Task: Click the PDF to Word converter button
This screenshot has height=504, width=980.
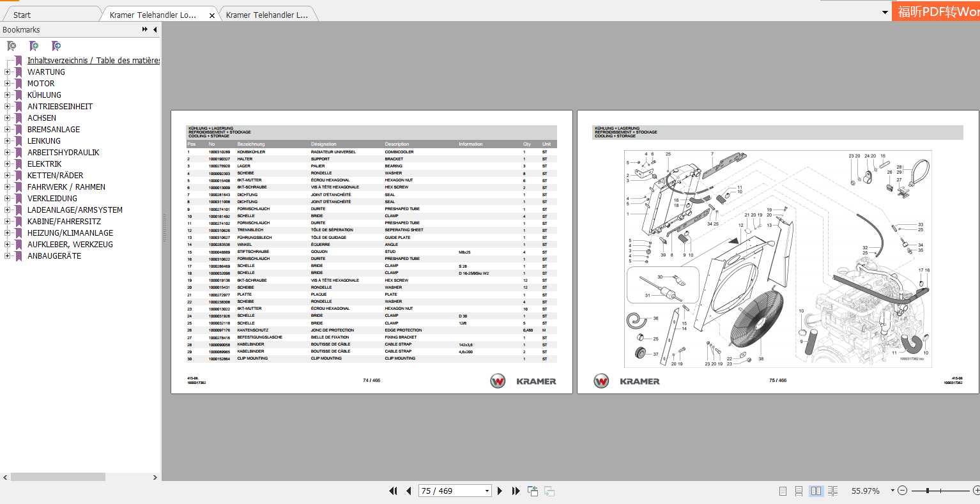Action: [936, 11]
